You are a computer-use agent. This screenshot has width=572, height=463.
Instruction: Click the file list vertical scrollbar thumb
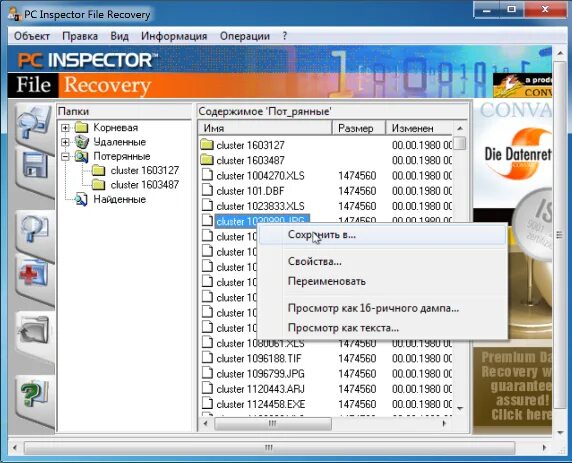click(x=460, y=143)
